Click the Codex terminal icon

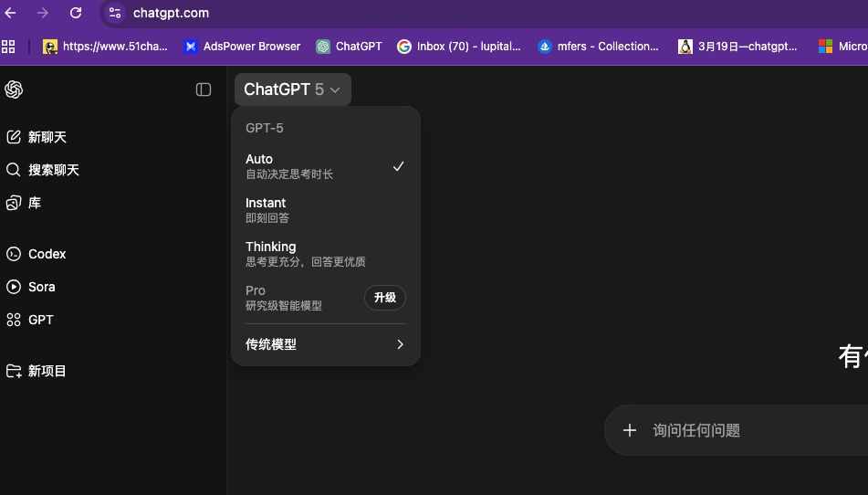point(14,254)
